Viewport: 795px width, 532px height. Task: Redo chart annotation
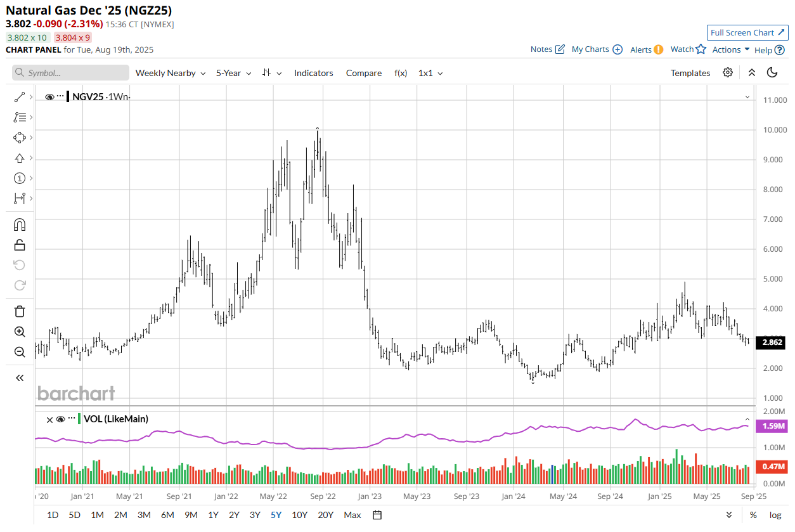[20, 285]
